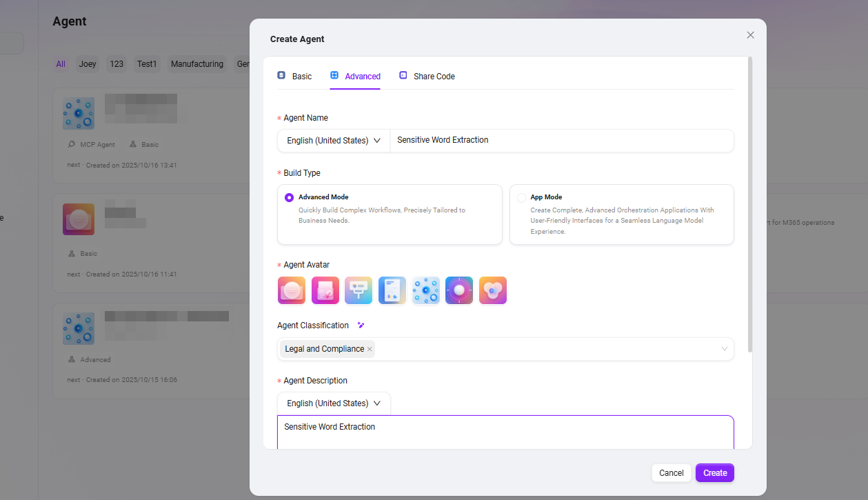This screenshot has height=500, width=868.
Task: Switch to the Basic tab
Action: 294,76
